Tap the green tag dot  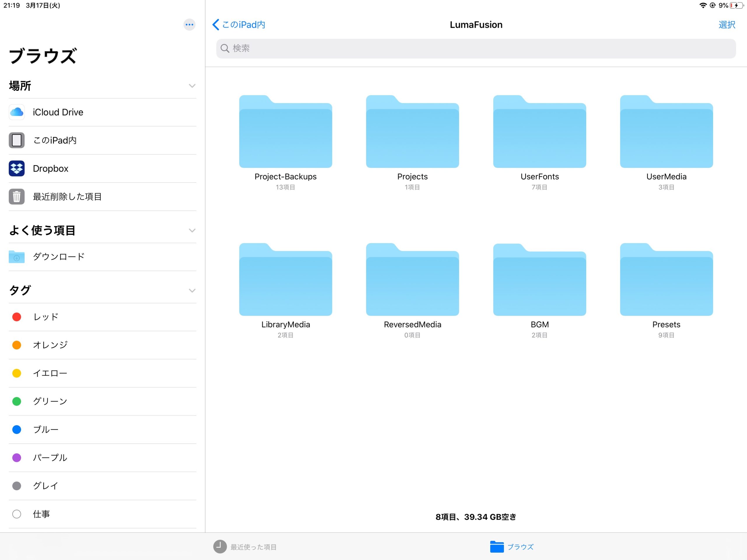click(x=17, y=401)
